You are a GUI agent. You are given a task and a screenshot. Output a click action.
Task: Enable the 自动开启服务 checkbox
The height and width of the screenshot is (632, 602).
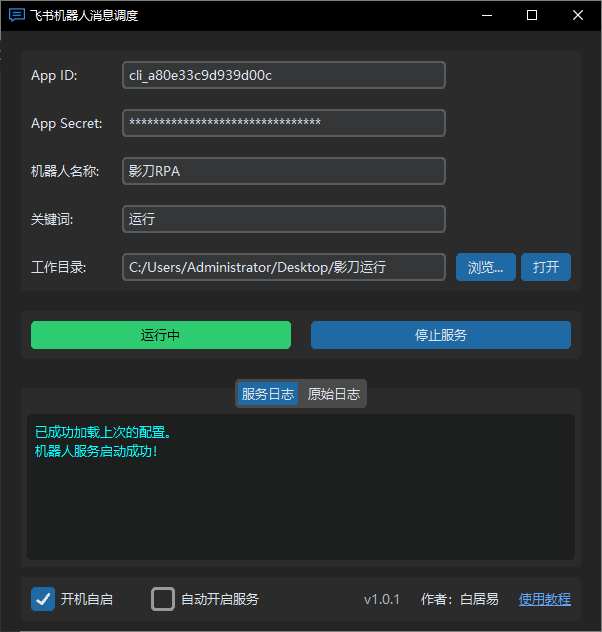pos(163,599)
